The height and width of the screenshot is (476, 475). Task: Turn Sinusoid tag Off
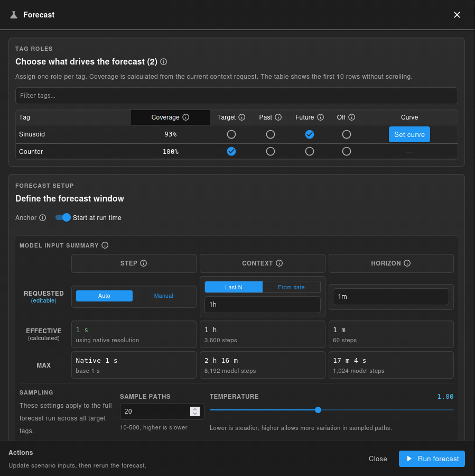(x=347, y=134)
